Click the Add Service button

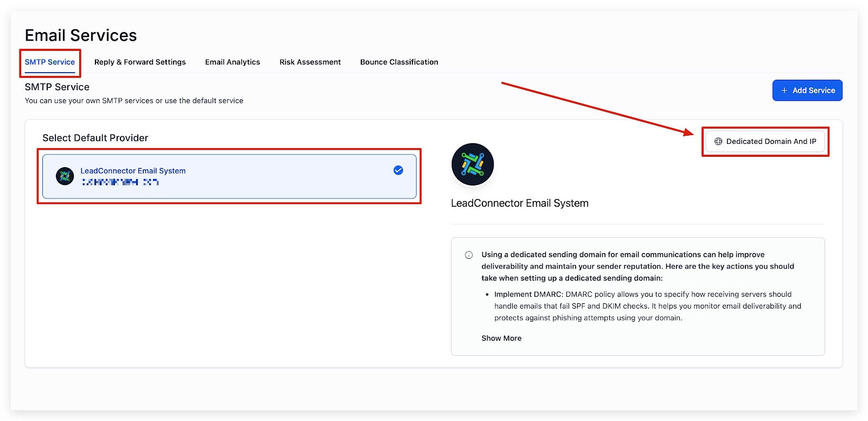(807, 91)
